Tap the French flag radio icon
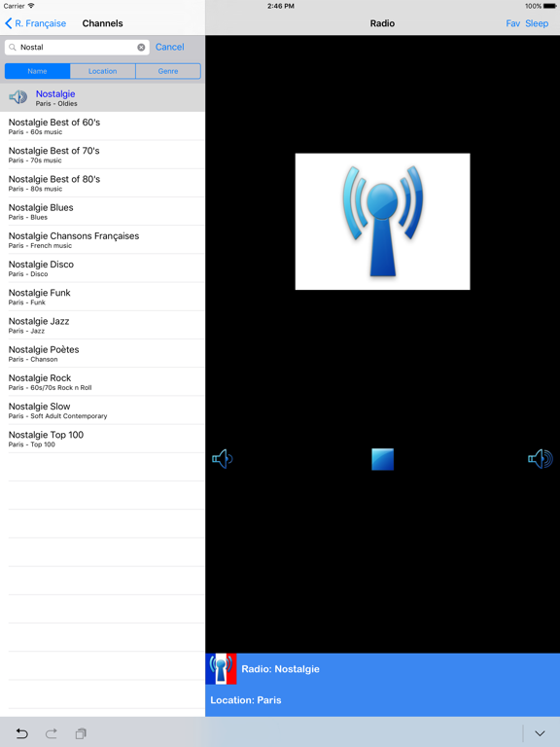 point(221,669)
